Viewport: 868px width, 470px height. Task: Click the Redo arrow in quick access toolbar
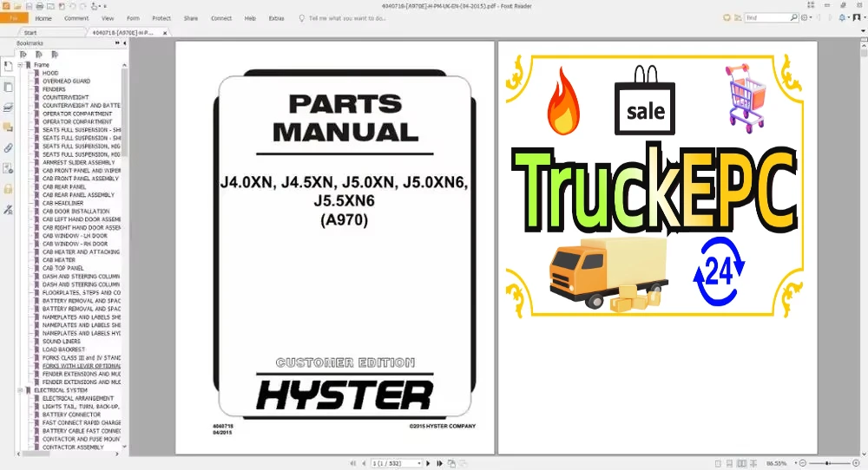(82, 6)
